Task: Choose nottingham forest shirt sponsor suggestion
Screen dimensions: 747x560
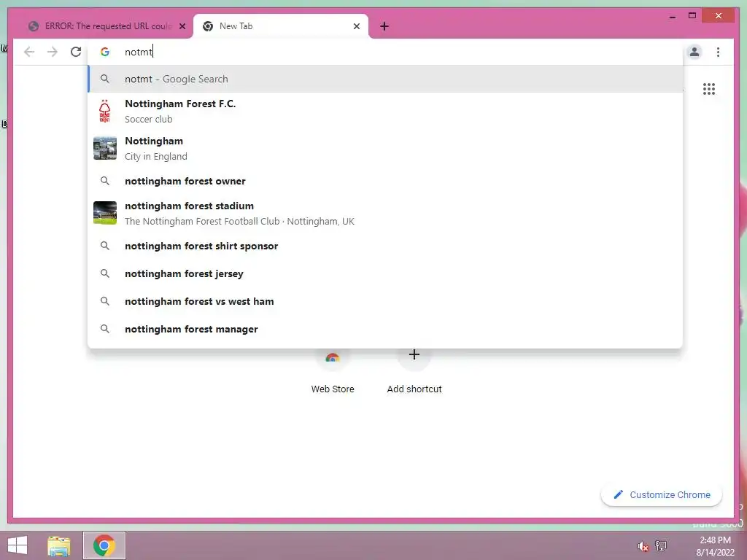Action: [385, 246]
